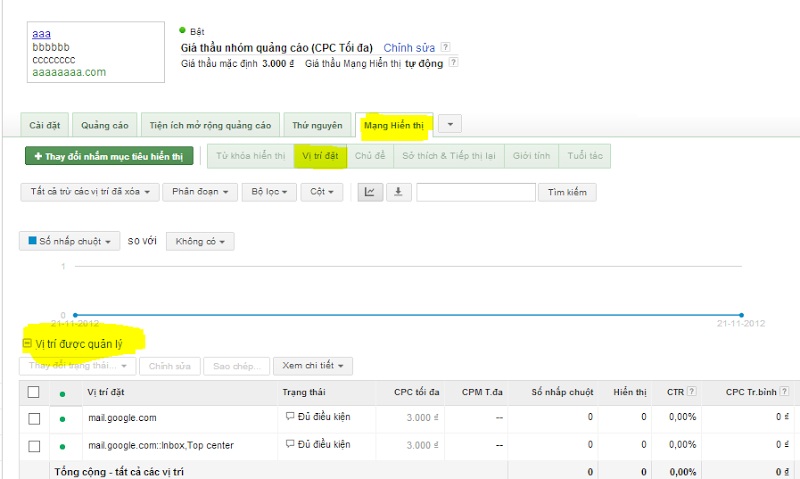Viewport: 800px width, 479px height.
Task: Open the aaa ad headline link
Action: coord(41,34)
